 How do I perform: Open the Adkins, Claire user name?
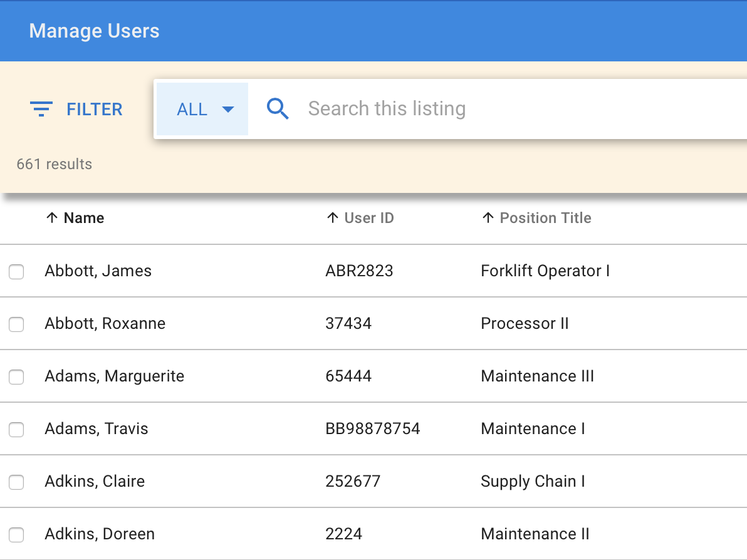tap(95, 482)
